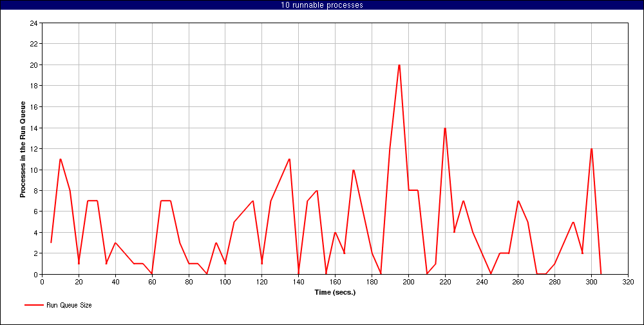644x325 pixels.
Task: Click the highest peak of 20 processes
Action: coord(399,65)
